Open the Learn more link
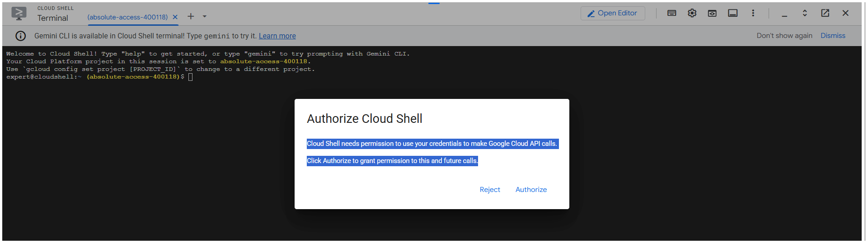 (277, 36)
